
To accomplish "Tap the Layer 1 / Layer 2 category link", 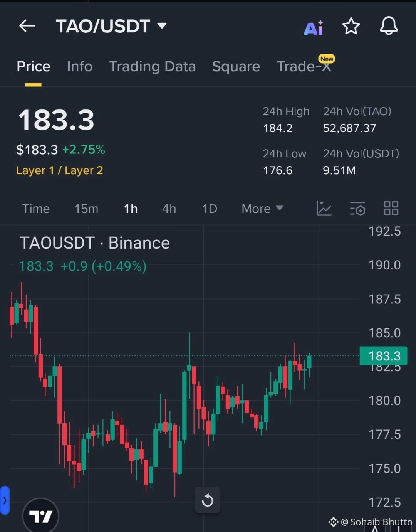I will tap(60, 170).
